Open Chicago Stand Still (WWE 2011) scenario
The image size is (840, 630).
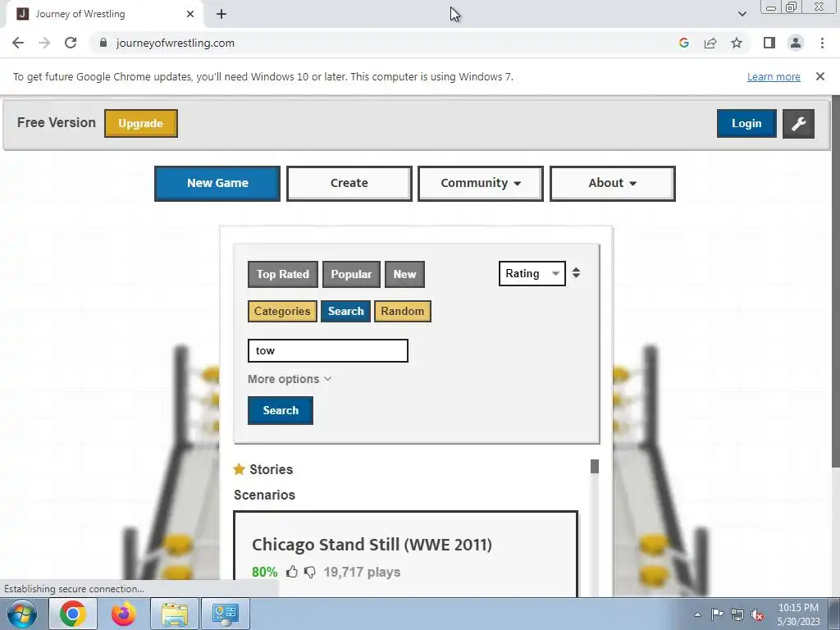pyautogui.click(x=372, y=545)
